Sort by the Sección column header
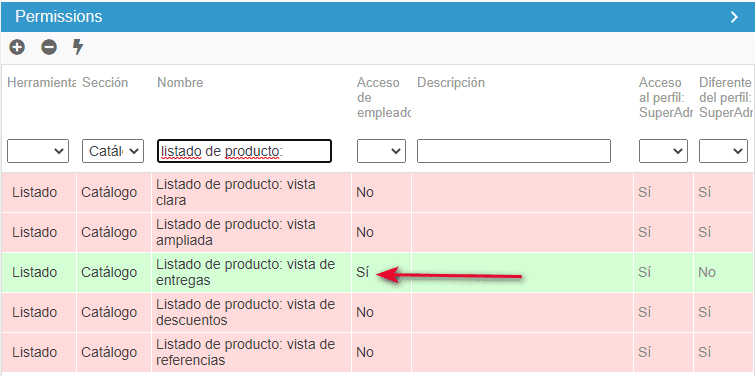 tap(105, 83)
